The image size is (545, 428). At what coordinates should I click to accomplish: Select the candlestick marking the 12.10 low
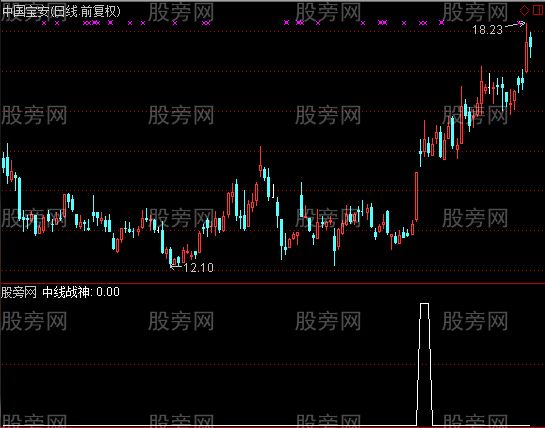170,257
